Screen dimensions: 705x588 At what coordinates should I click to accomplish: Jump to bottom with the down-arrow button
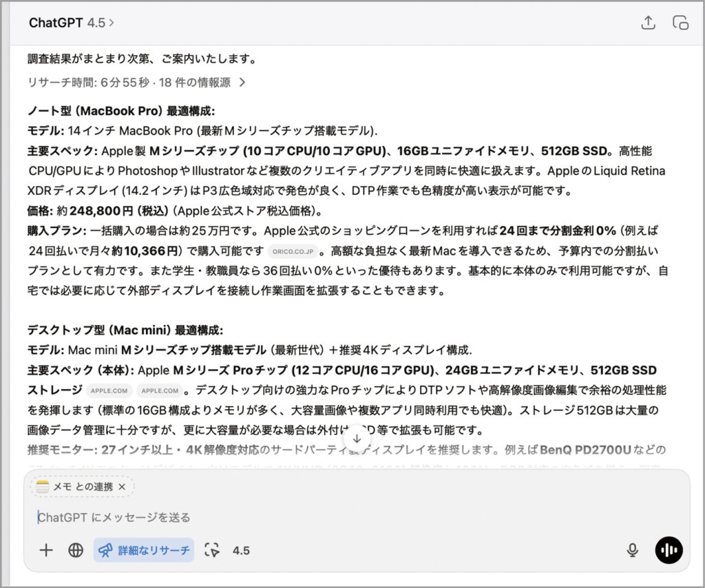[x=357, y=439]
